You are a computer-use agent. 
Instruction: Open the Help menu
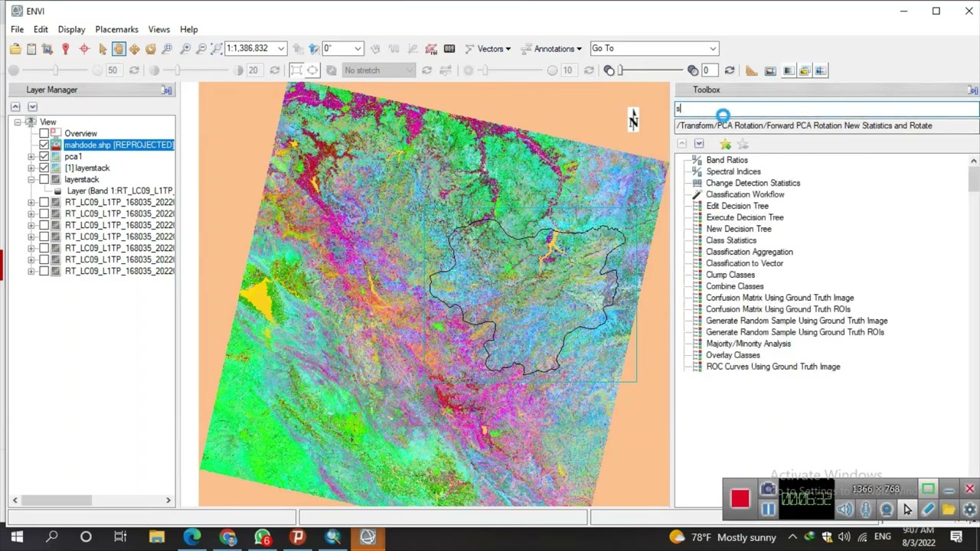point(189,29)
